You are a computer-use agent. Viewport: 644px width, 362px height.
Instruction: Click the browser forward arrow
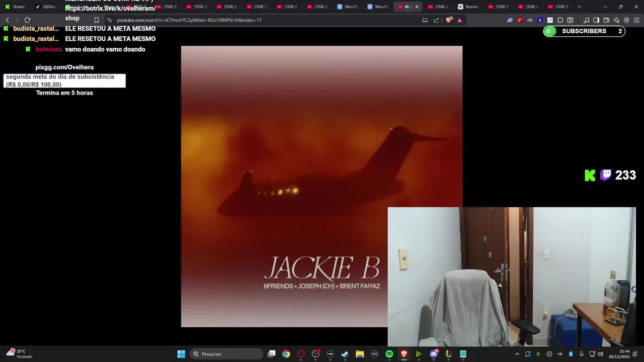tap(17, 20)
